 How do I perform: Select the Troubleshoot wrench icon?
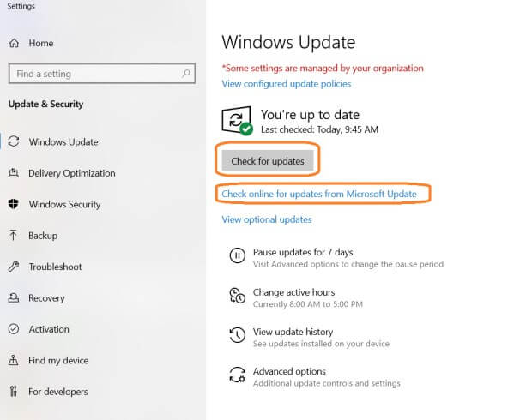(x=14, y=267)
